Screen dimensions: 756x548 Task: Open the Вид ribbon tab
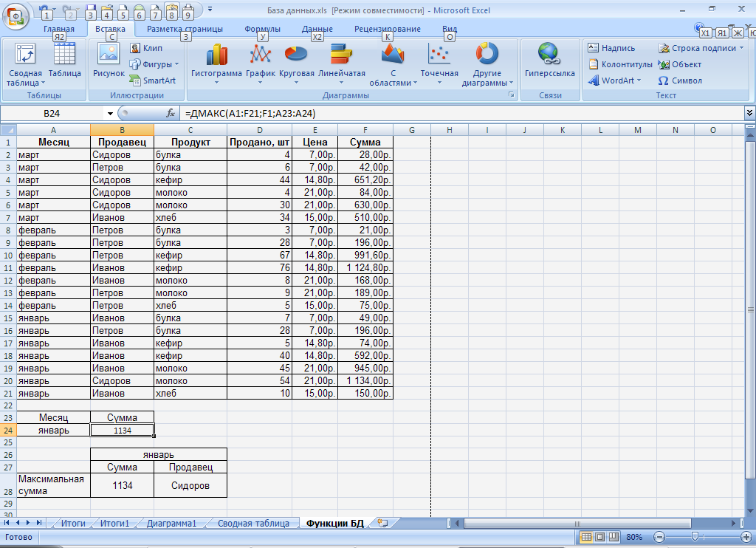click(450, 29)
